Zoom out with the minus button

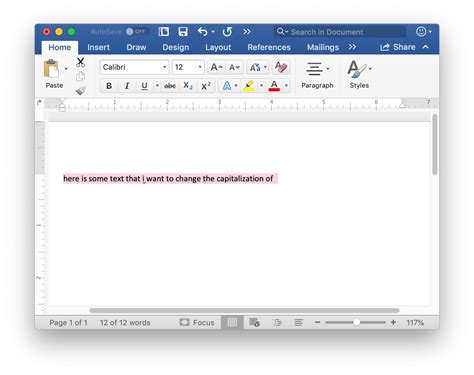point(317,322)
